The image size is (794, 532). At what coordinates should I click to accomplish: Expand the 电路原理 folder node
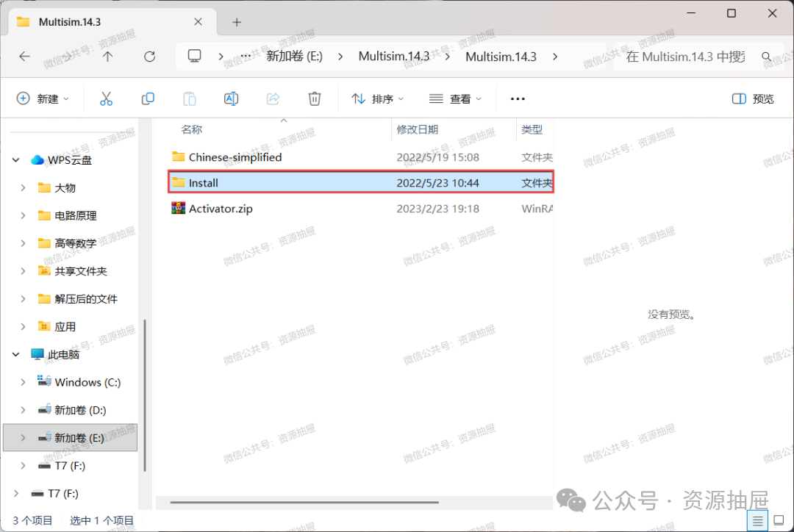click(23, 215)
